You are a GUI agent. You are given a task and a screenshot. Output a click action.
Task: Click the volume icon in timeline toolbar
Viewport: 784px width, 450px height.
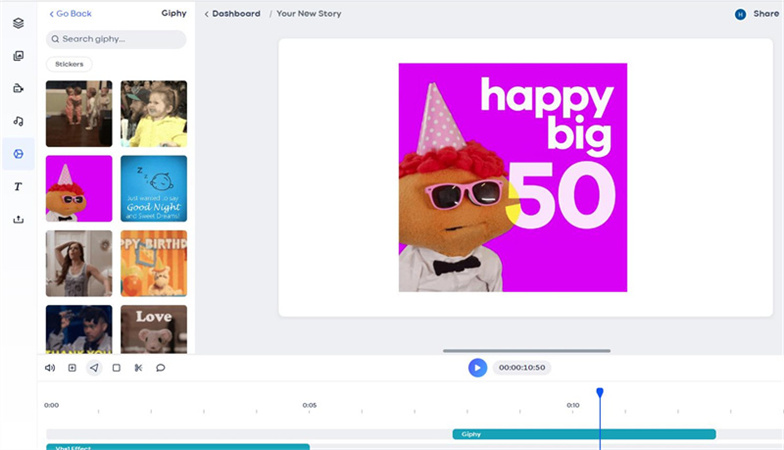point(50,368)
